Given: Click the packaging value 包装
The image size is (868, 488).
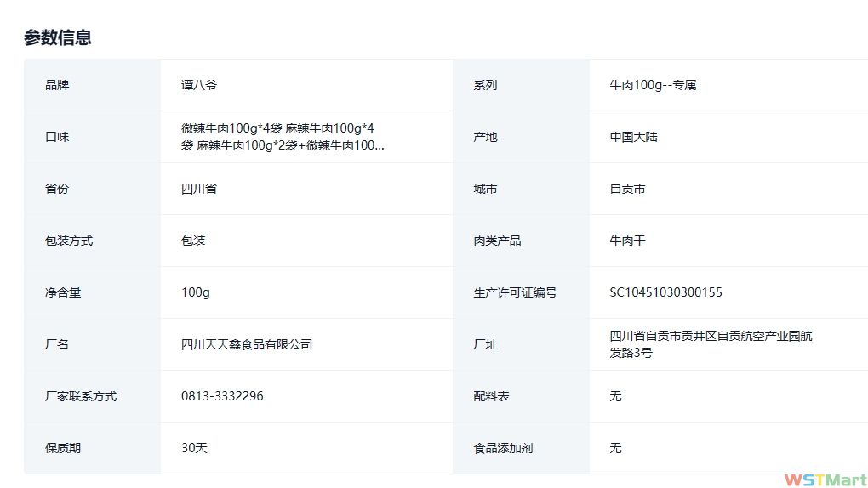Looking at the screenshot, I should pos(193,241).
